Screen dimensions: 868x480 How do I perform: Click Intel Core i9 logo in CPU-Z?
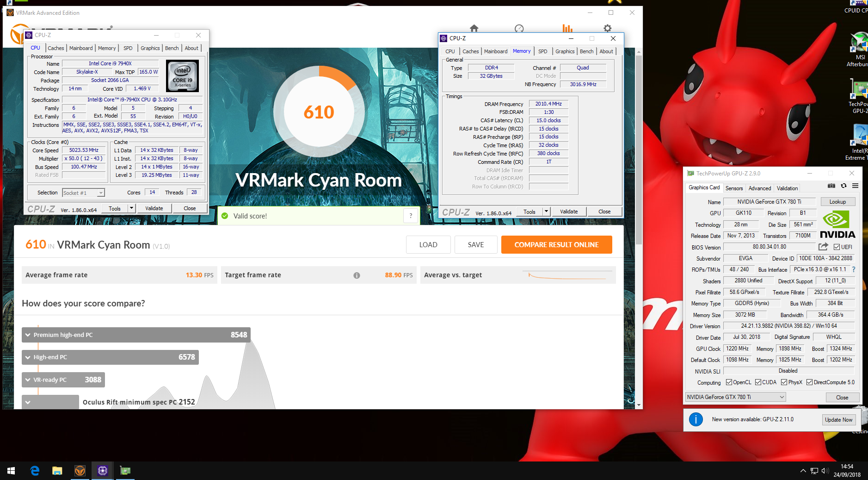point(182,76)
